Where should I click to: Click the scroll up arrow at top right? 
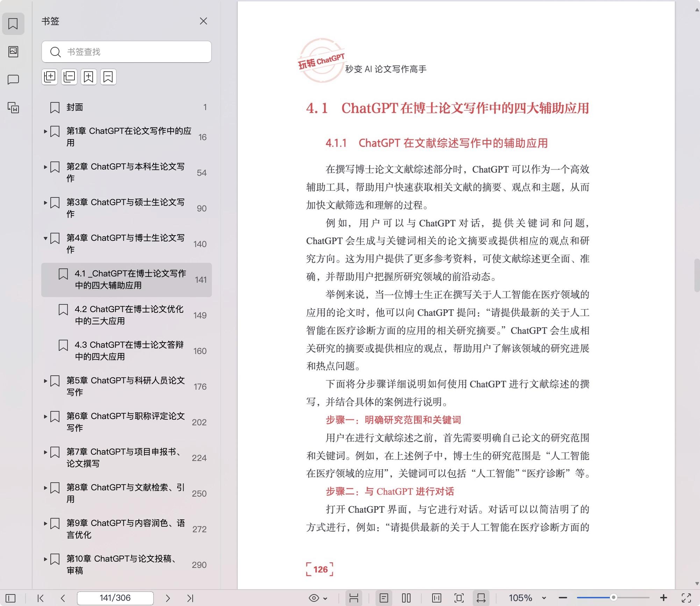click(x=697, y=10)
